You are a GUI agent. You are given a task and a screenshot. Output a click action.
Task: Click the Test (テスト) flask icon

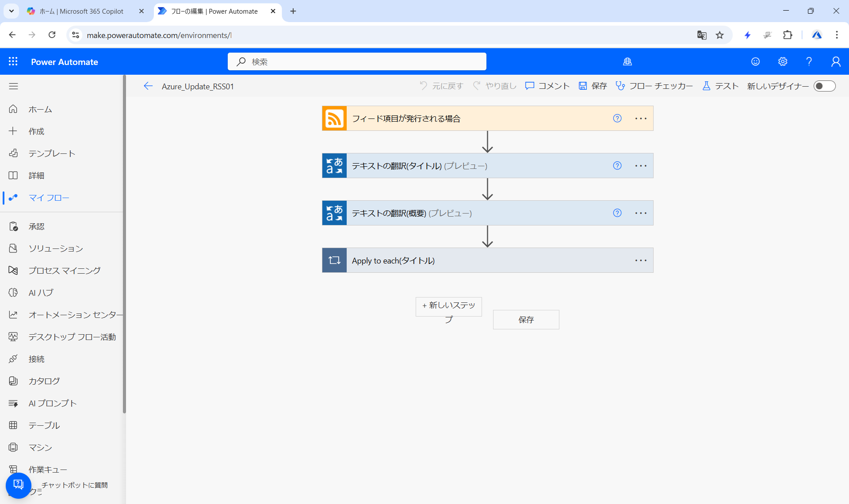pyautogui.click(x=706, y=86)
